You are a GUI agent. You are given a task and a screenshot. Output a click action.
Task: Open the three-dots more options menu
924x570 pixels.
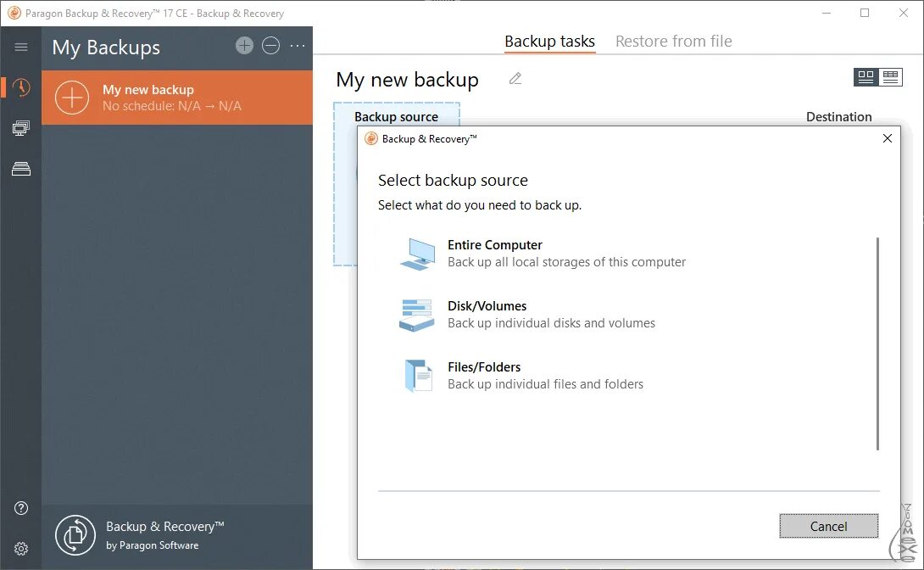coord(298,46)
